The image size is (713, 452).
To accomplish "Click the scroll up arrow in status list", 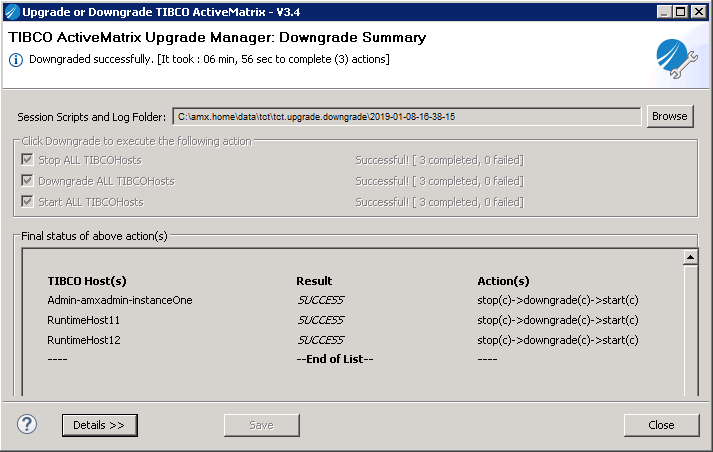I will 690,257.
